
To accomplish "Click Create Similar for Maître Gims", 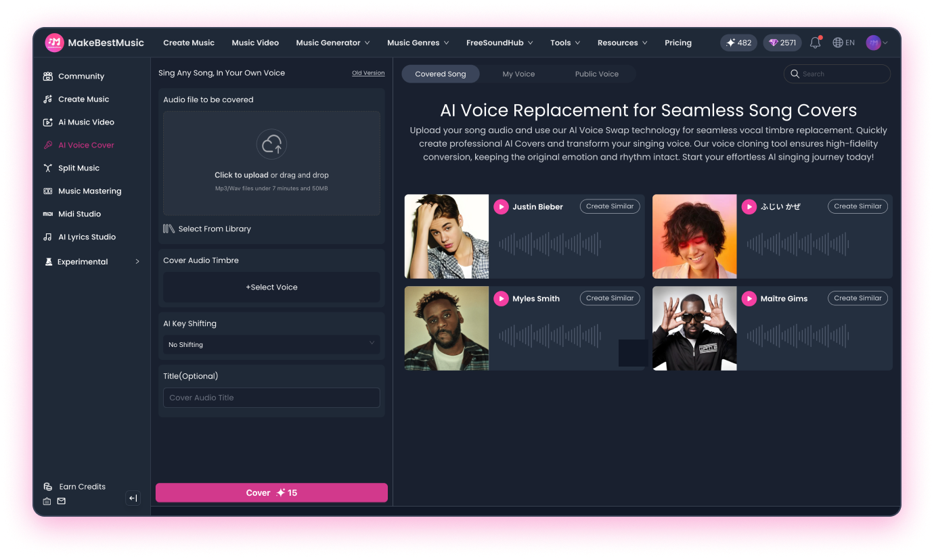I will point(858,298).
